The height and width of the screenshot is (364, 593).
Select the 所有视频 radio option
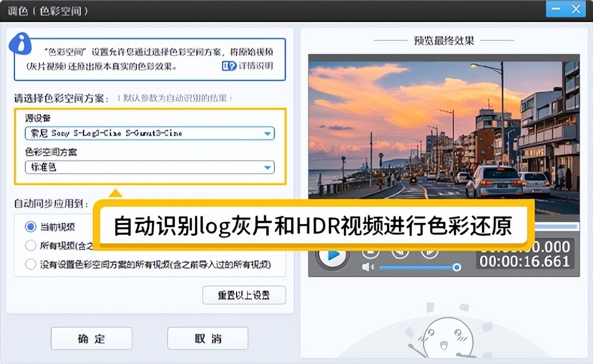31,246
